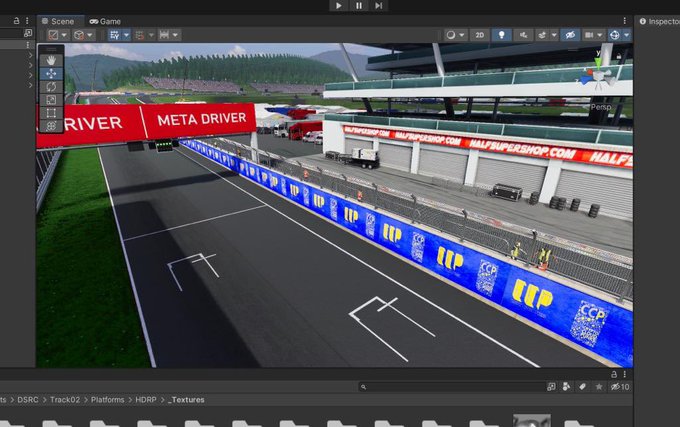
Task: Click the Search by Type icon
Action: pyautogui.click(x=566, y=387)
